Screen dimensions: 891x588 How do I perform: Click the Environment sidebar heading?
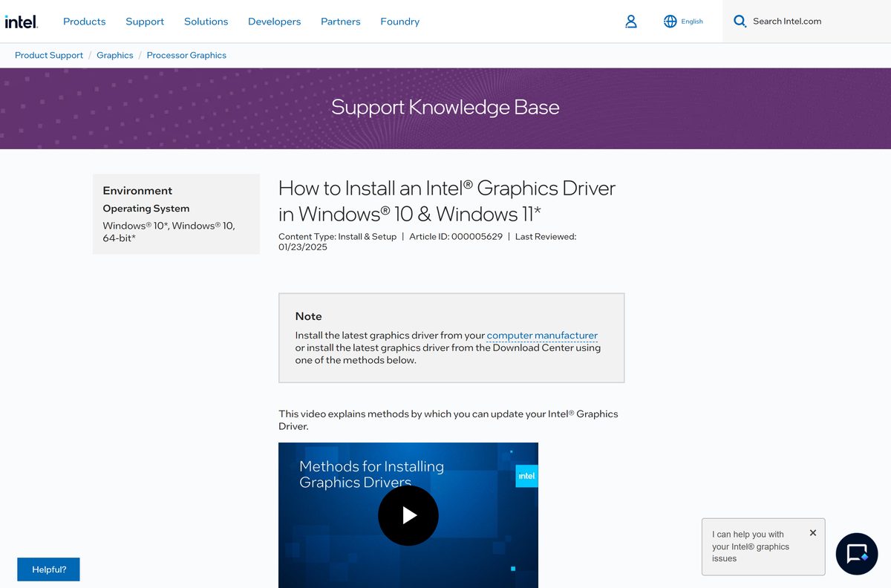[137, 191]
